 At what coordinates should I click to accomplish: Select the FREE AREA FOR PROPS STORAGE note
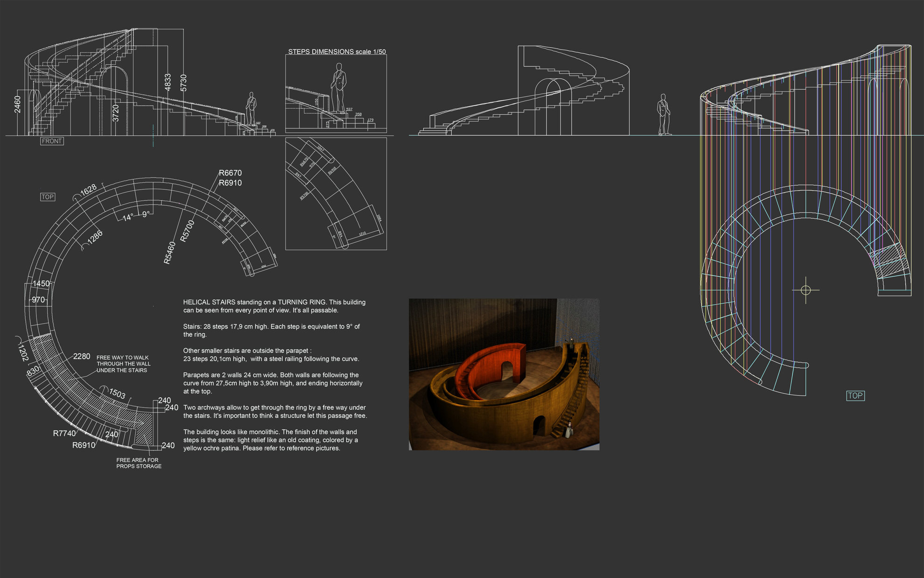pyautogui.click(x=139, y=463)
